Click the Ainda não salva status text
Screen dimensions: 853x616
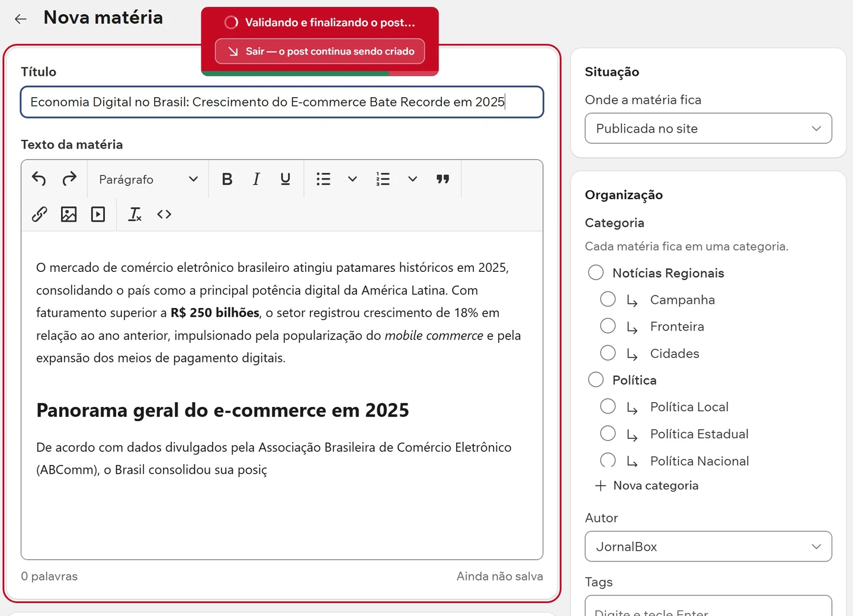[500, 576]
